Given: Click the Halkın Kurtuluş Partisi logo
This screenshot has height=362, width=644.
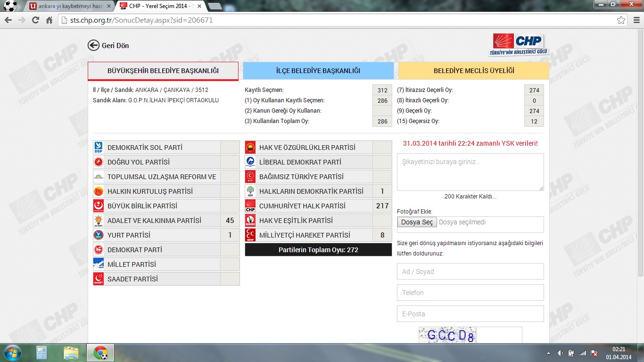Looking at the screenshot, I should [99, 191].
